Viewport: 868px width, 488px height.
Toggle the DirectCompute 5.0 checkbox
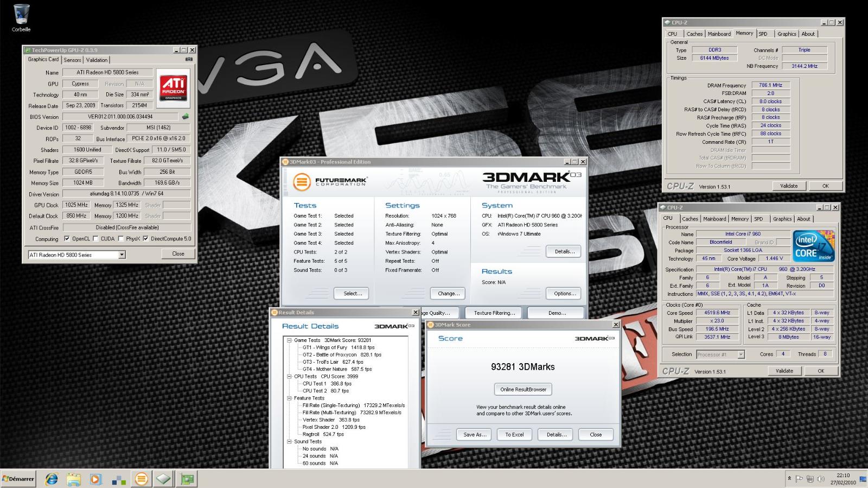click(x=145, y=238)
